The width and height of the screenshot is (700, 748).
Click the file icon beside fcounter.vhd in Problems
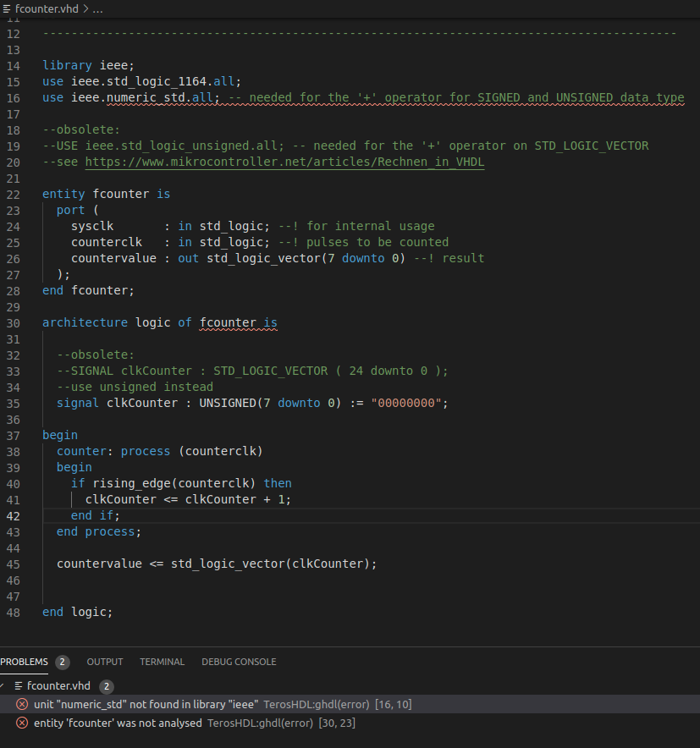[19, 685]
